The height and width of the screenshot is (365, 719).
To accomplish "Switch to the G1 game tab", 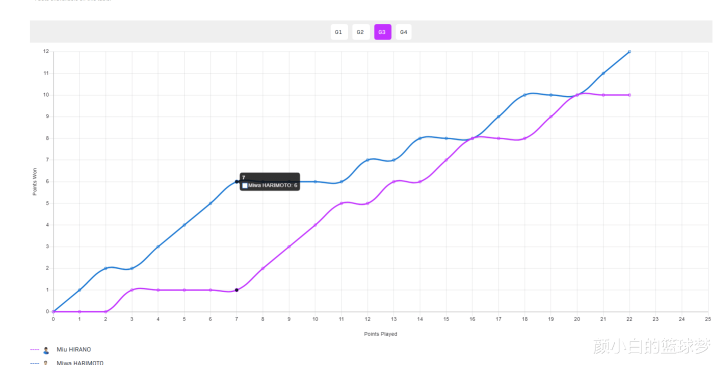I will click(339, 32).
